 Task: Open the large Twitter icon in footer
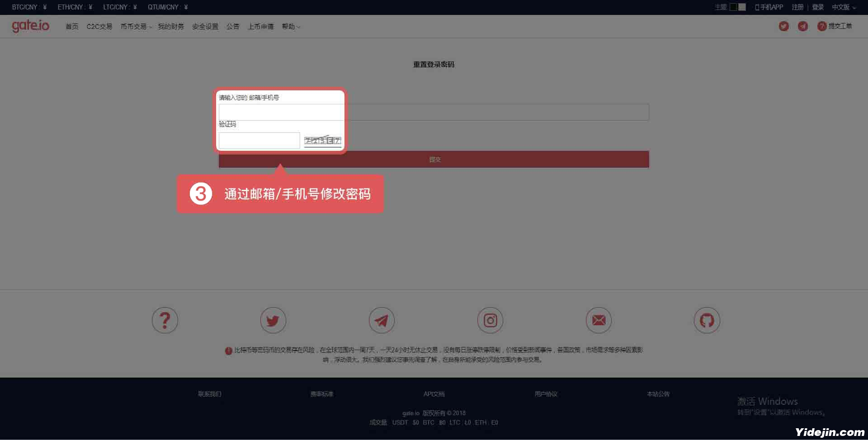(273, 320)
